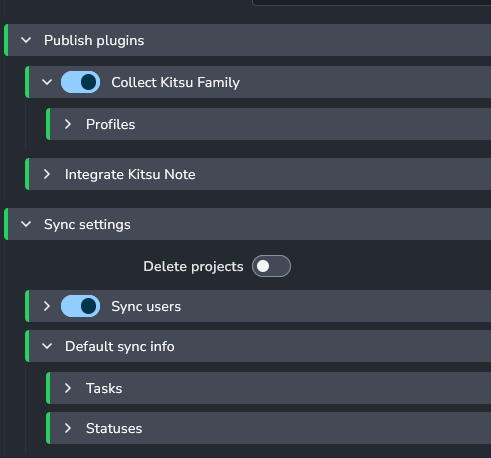Select the Profiles row label

(x=110, y=124)
